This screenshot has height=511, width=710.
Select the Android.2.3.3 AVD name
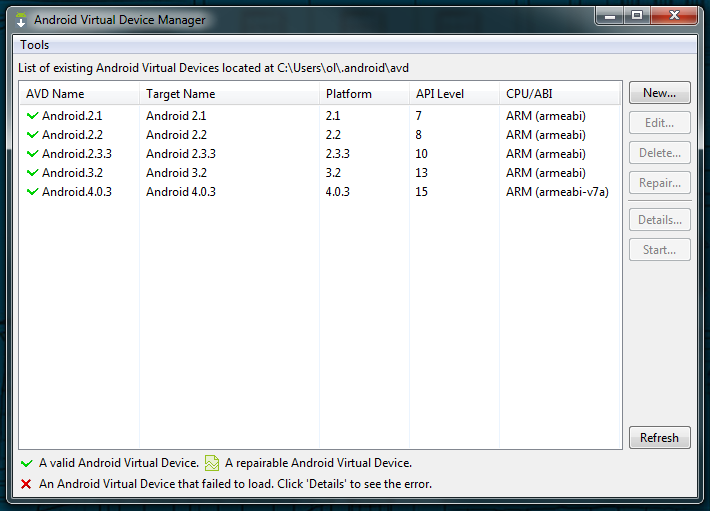(x=77, y=154)
